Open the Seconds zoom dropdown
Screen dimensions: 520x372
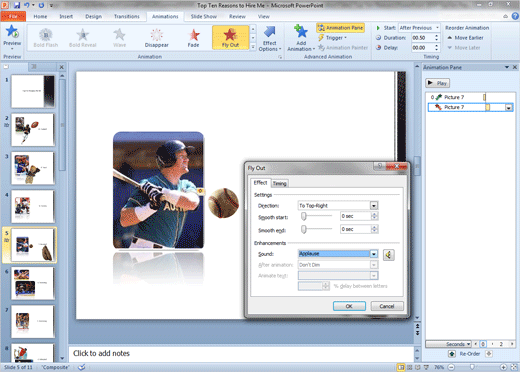(449, 344)
